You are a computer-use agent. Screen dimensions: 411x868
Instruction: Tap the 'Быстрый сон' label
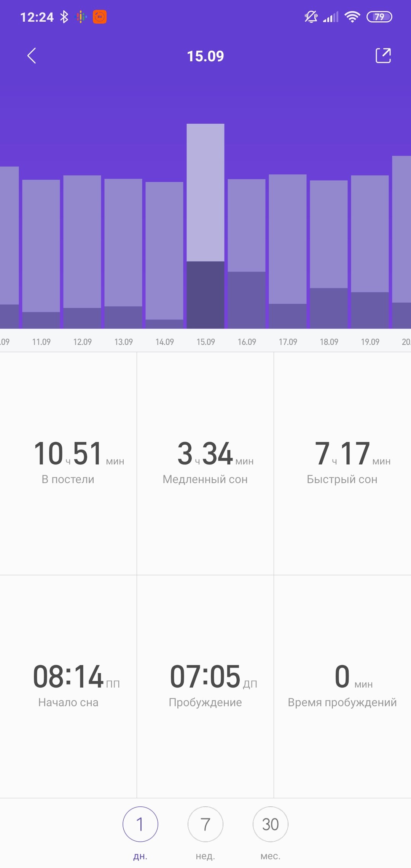[342, 479]
